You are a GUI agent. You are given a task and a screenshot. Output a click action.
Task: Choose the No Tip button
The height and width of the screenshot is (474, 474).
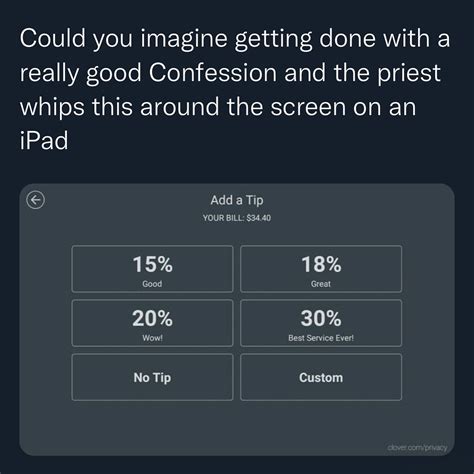point(152,377)
